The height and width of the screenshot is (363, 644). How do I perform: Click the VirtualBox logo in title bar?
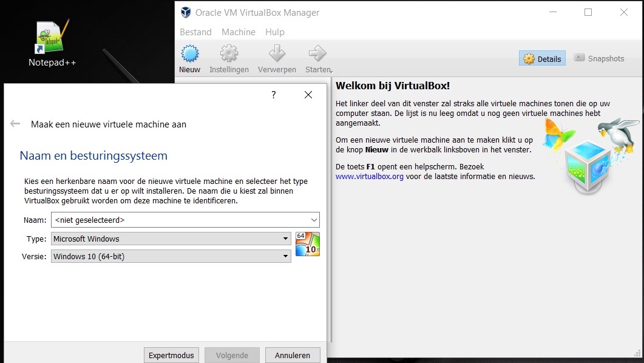click(186, 12)
